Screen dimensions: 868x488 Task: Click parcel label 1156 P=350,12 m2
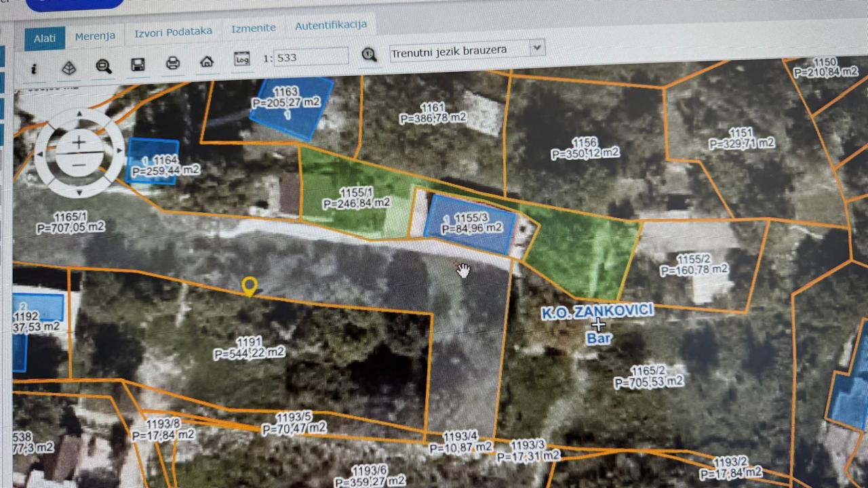[585, 148]
